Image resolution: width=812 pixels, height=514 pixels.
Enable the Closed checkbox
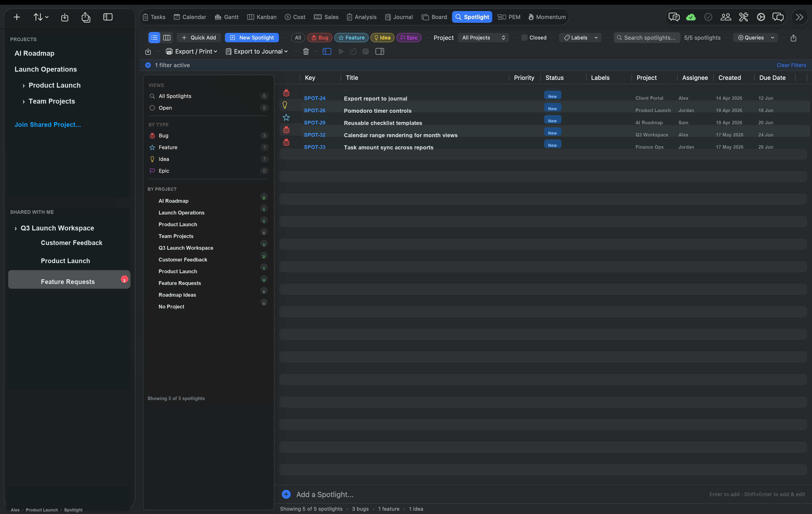(524, 38)
